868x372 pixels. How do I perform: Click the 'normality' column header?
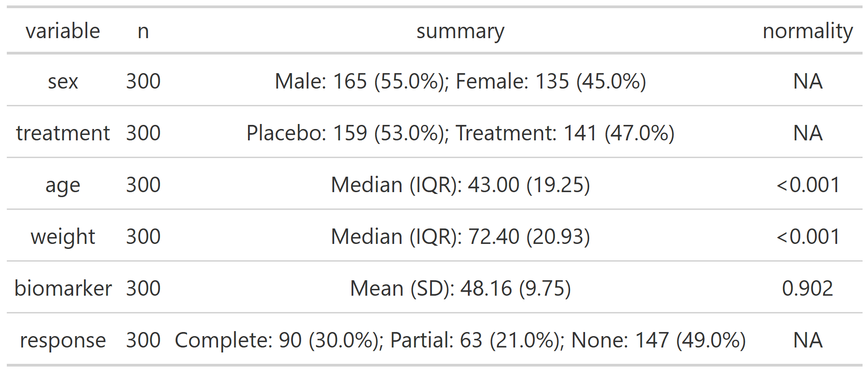pyautogui.click(x=808, y=31)
